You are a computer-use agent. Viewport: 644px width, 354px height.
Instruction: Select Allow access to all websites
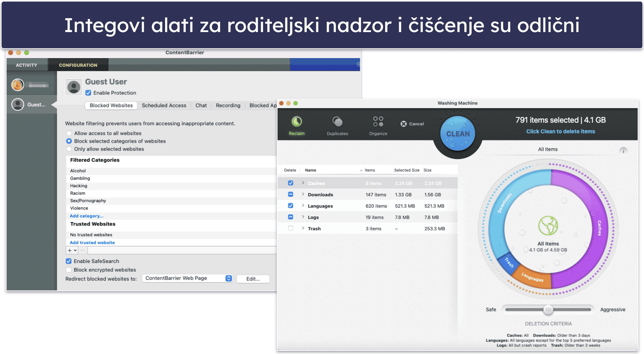point(69,133)
